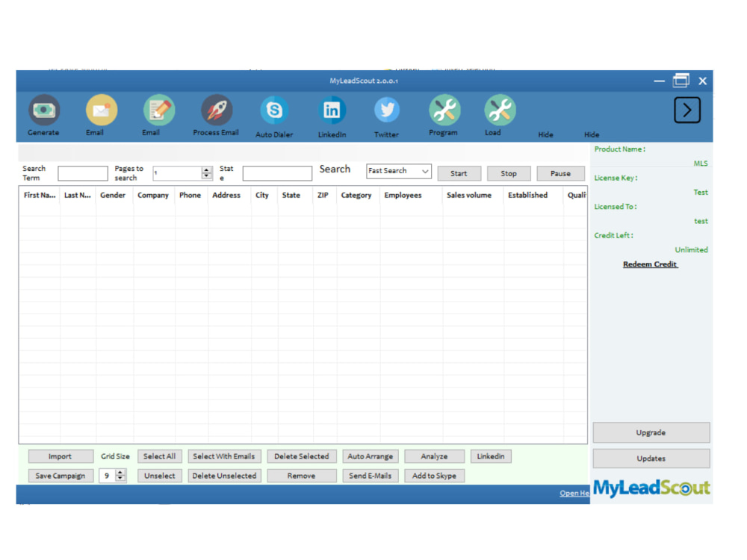Click the Select All button
Screen dimensions: 747x560
[160, 456]
